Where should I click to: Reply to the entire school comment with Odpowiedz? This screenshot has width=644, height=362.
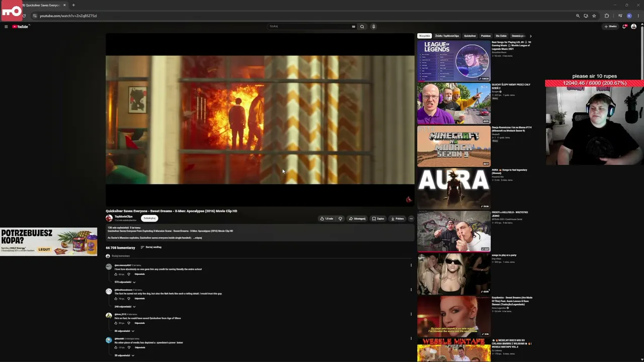pos(139,274)
